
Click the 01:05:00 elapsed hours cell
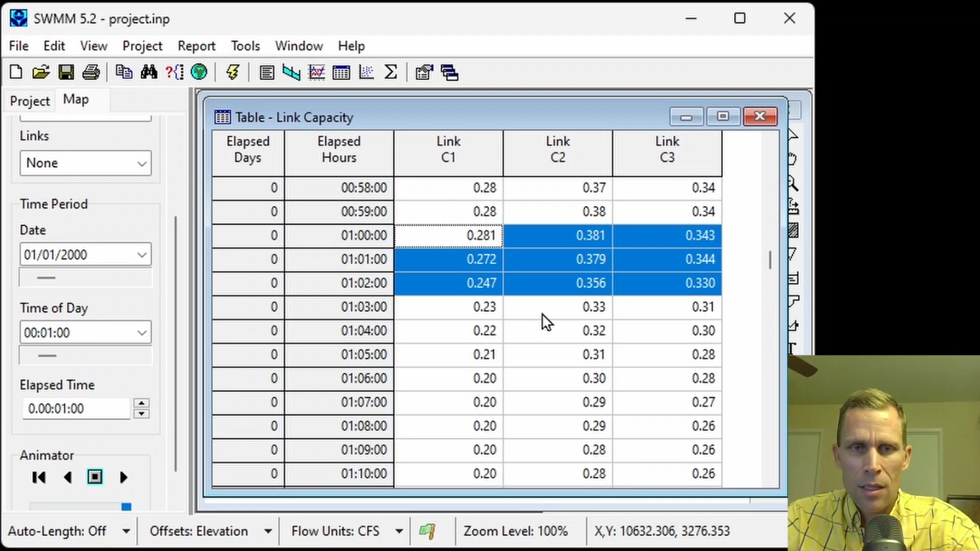click(339, 355)
